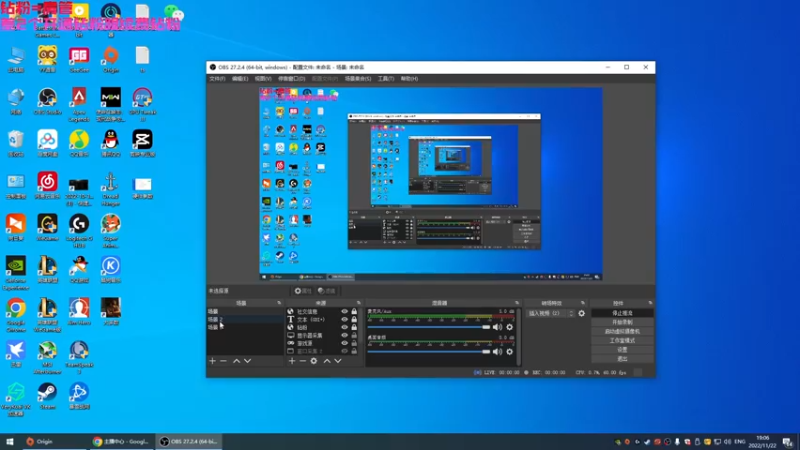This screenshot has width=800, height=450.
Task: Select the 游戏源 source row
Action: click(322, 343)
